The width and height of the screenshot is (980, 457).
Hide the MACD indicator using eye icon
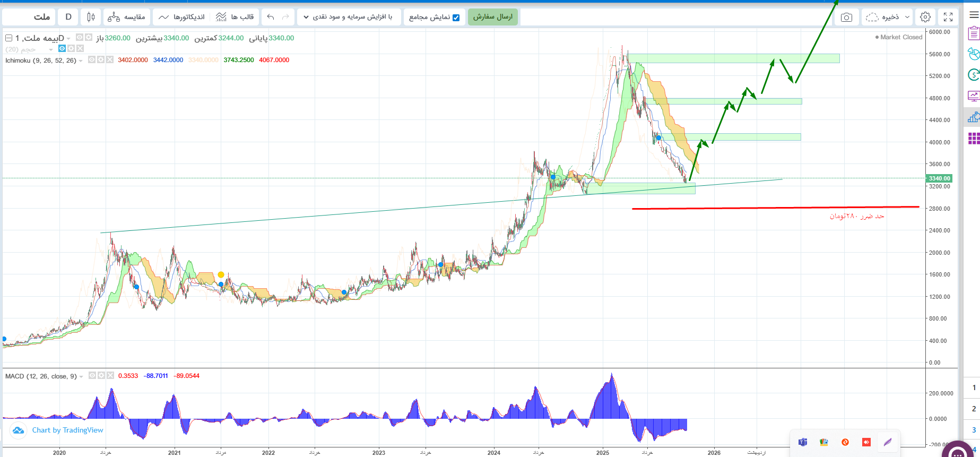tap(92, 376)
